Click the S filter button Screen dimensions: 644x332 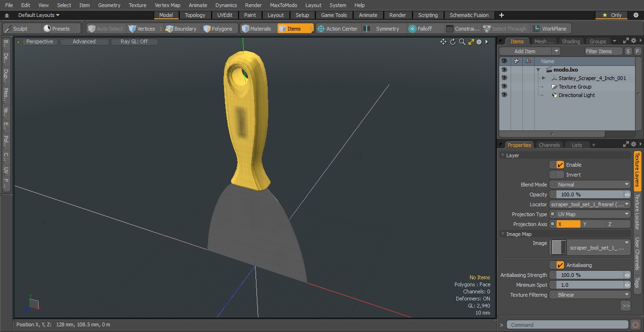[x=628, y=51]
